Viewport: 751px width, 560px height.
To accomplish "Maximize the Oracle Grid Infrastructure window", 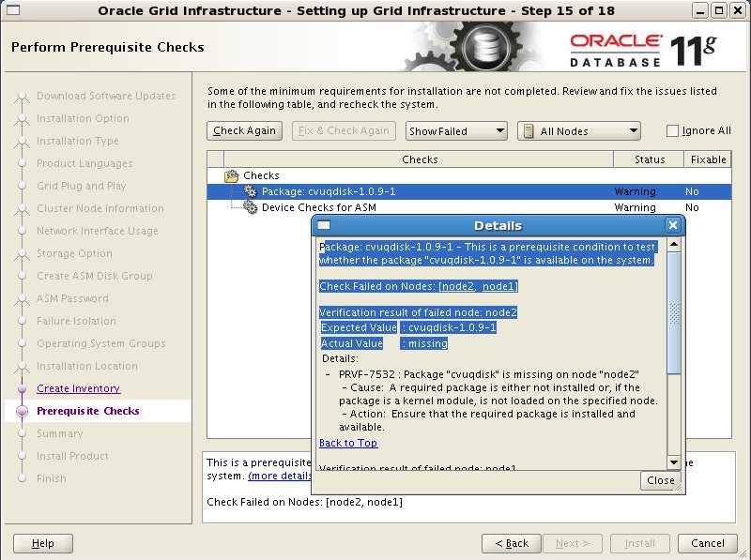I will [719, 10].
